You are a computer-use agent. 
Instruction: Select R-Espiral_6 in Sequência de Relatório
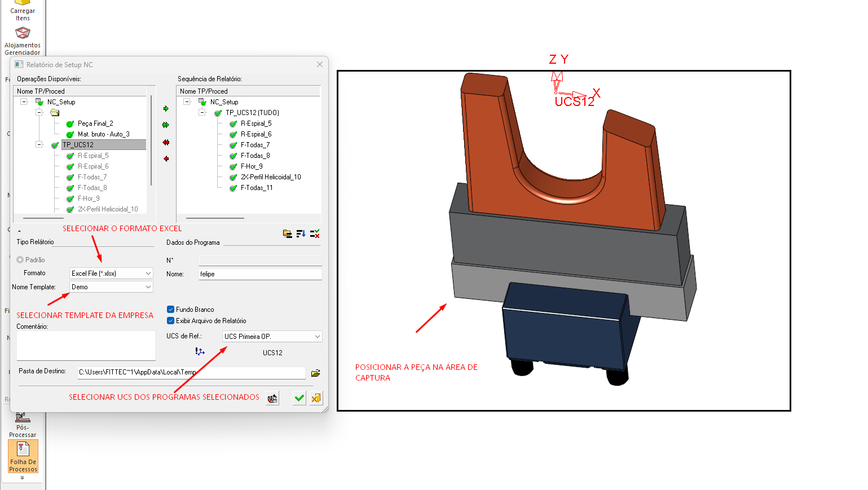(x=256, y=134)
